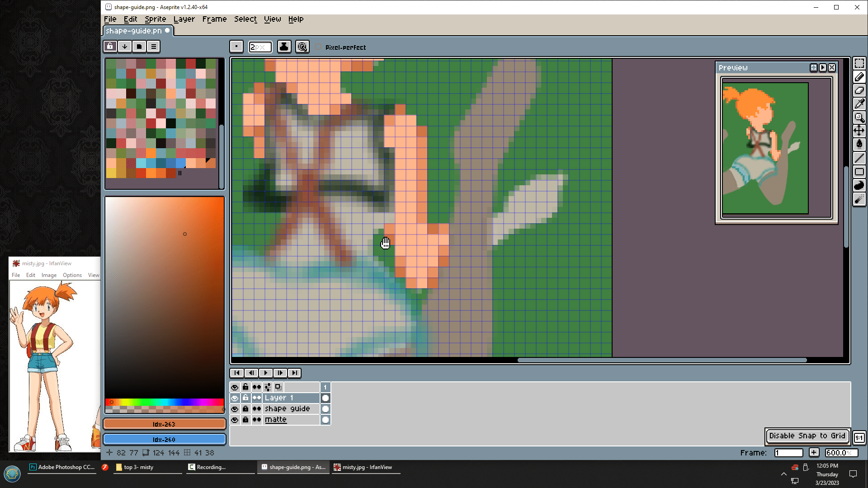The width and height of the screenshot is (868, 488).
Task: Select the Line tool
Action: (x=859, y=158)
